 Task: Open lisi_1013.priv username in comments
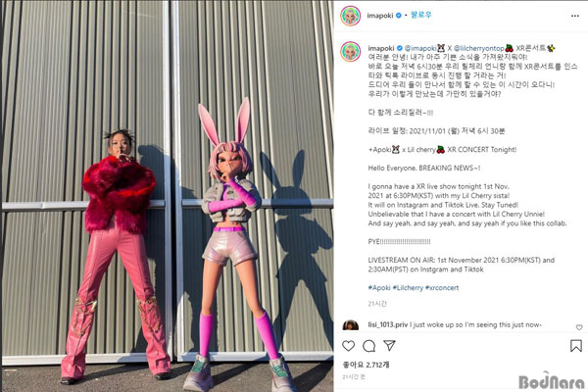pyautogui.click(x=388, y=324)
